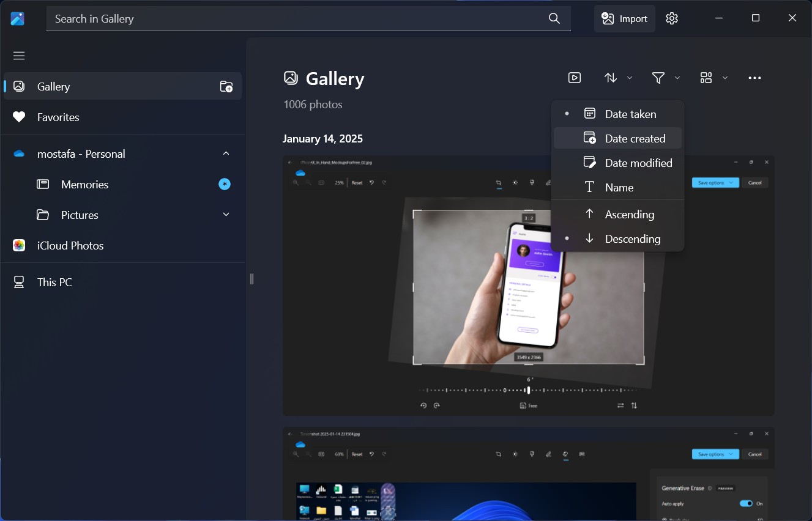This screenshot has width=812, height=521.
Task: Click the sort icon in the toolbar
Action: tap(610, 78)
